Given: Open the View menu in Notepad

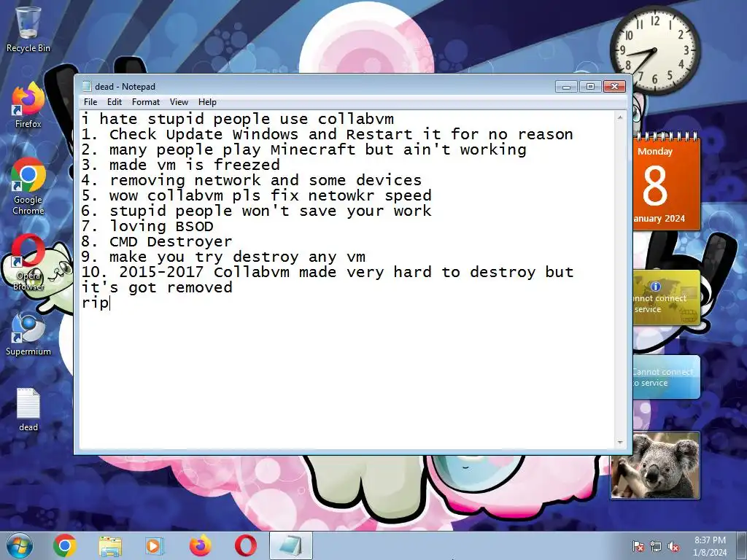Looking at the screenshot, I should click(179, 102).
